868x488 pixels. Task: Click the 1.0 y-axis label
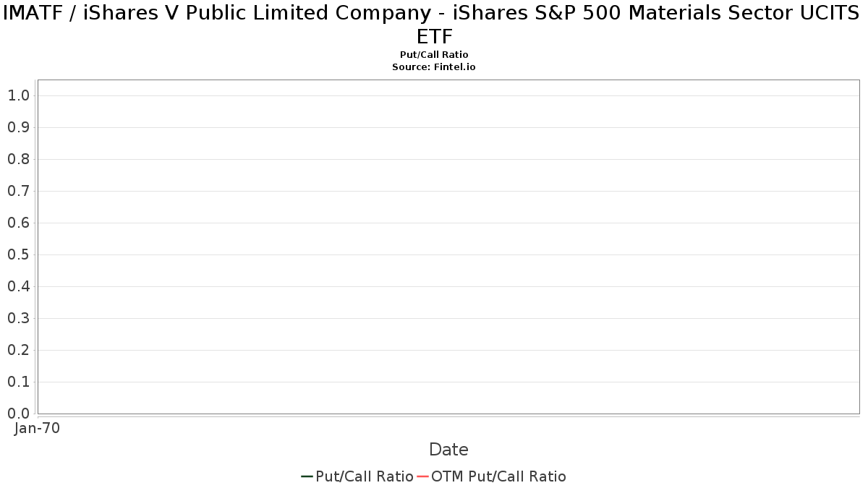18,95
